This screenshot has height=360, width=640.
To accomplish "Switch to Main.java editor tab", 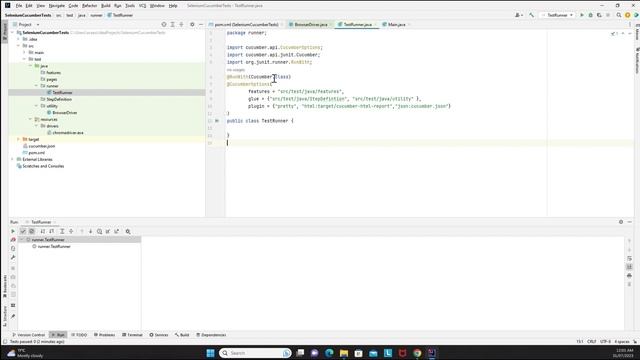I will (x=396, y=24).
